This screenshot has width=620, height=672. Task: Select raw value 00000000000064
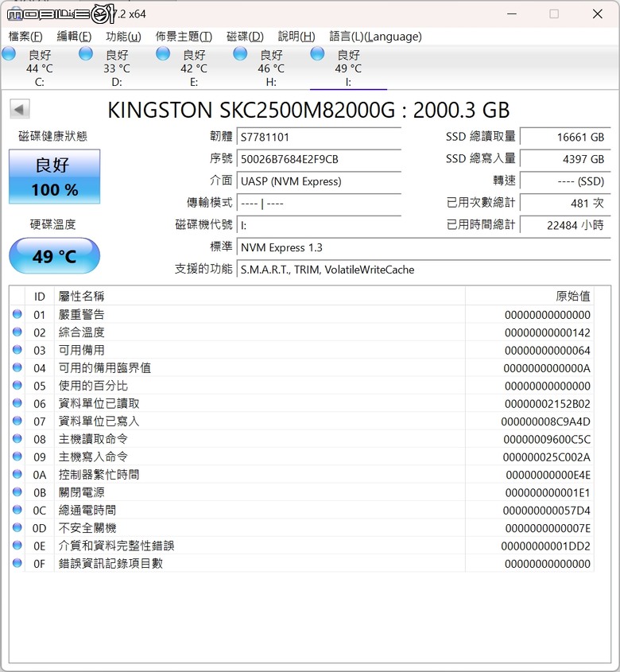[547, 351]
